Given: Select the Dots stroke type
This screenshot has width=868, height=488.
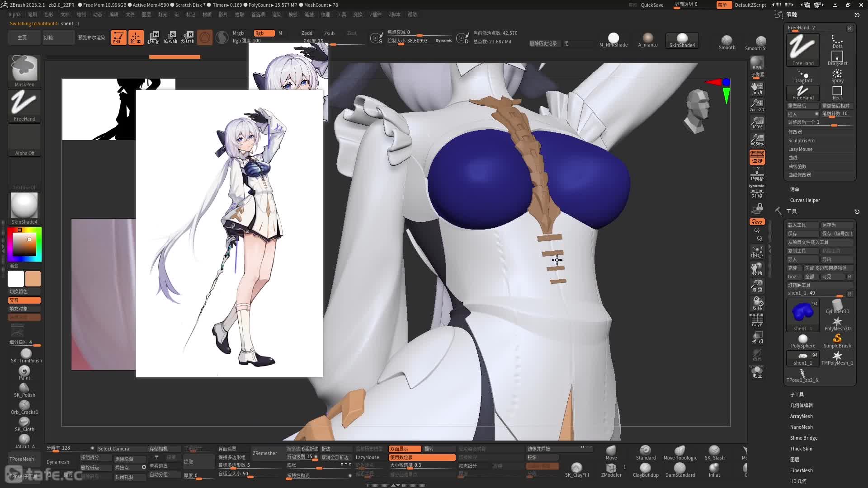Looking at the screenshot, I should pos(837,41).
